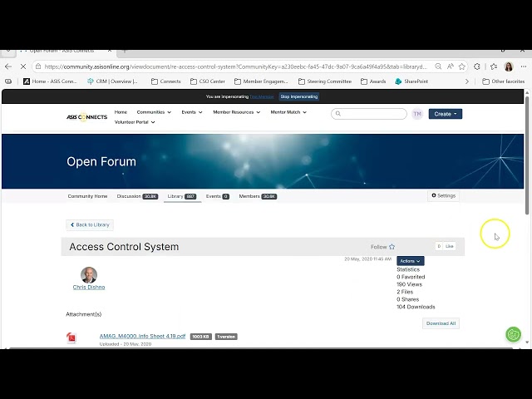The image size is (532, 399).
Task: Click the page vertical scrollbar
Action: click(527, 155)
